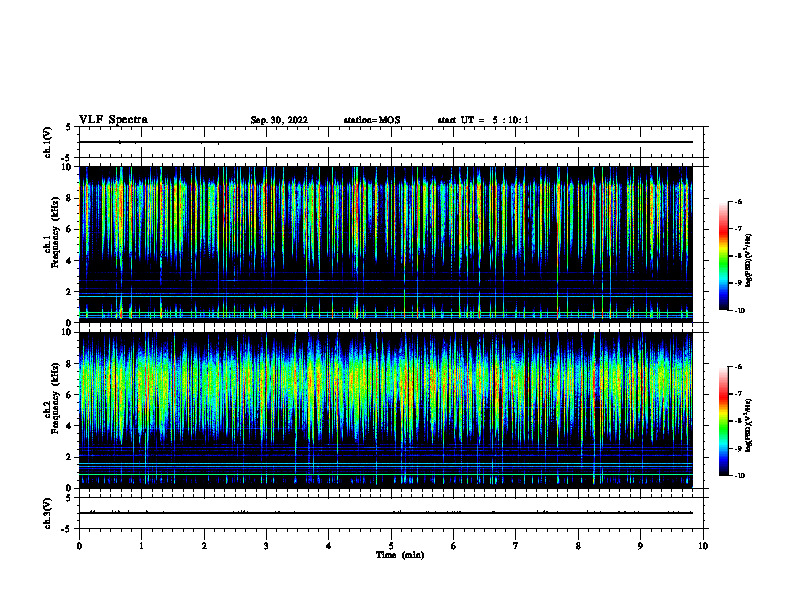Click the "-10" label on ch.1 colorbar

tap(739, 311)
